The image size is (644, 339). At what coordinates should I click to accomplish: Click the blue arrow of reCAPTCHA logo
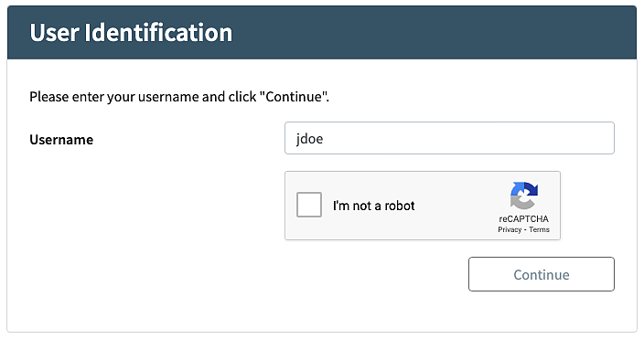point(528,190)
